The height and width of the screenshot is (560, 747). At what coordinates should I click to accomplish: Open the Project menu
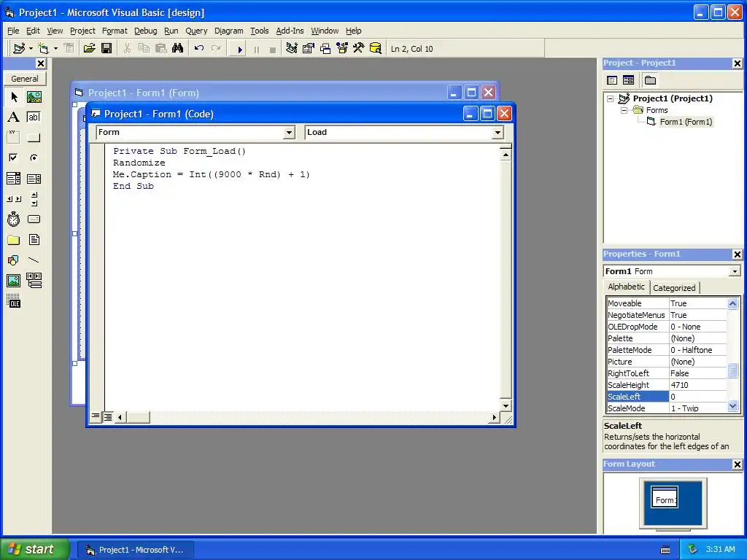82,31
